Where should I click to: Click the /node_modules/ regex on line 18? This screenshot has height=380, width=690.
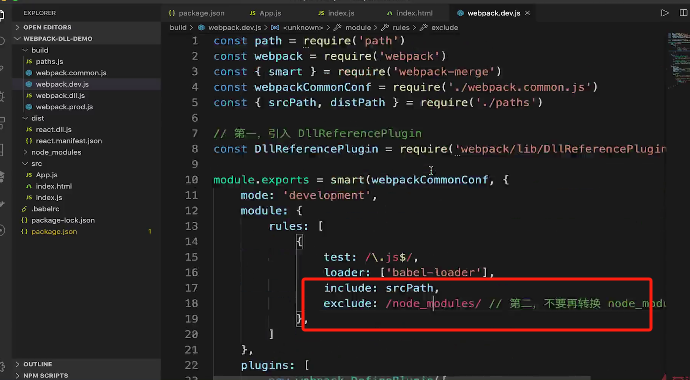click(433, 303)
